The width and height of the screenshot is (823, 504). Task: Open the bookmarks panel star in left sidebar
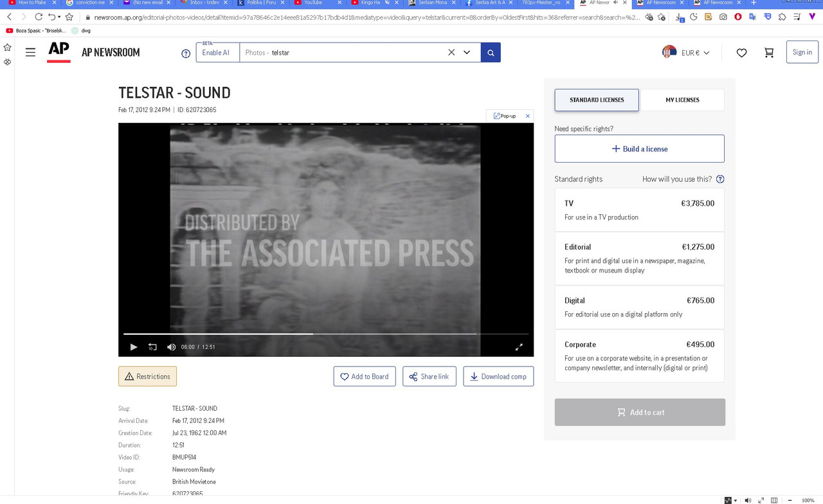click(7, 48)
